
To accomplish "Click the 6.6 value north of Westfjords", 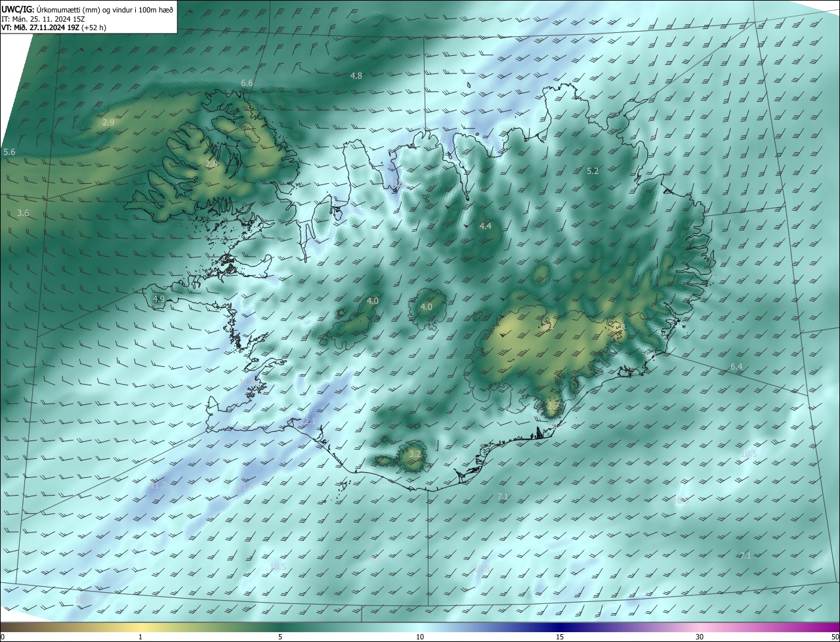I will coord(247,83).
